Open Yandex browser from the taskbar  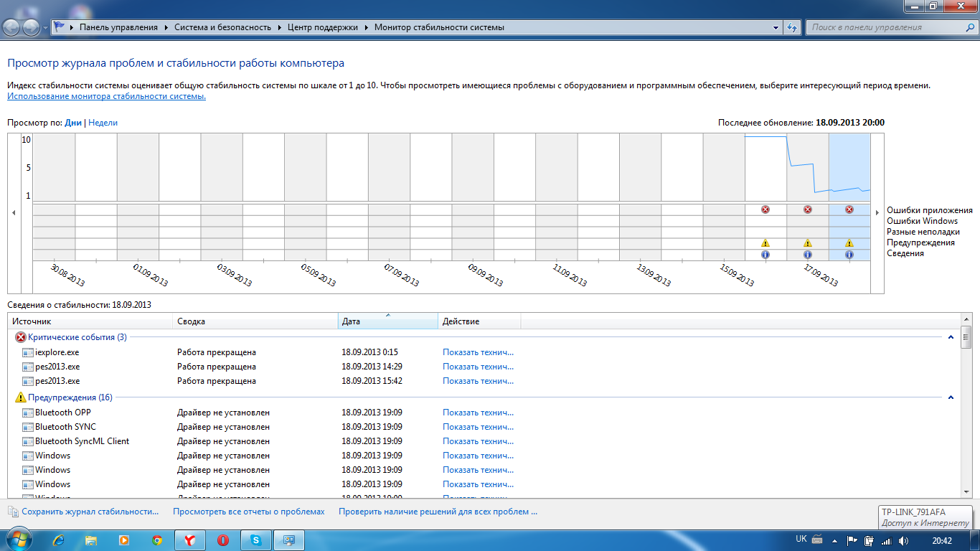(x=190, y=540)
